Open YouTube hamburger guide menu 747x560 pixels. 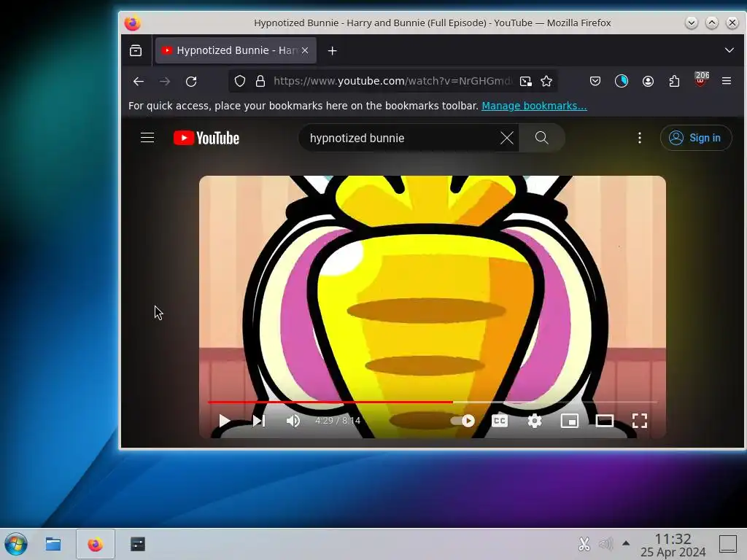click(147, 138)
